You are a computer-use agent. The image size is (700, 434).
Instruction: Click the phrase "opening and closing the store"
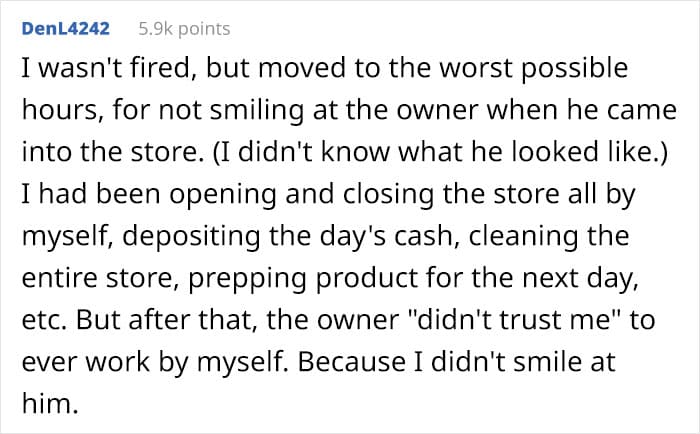(x=364, y=195)
